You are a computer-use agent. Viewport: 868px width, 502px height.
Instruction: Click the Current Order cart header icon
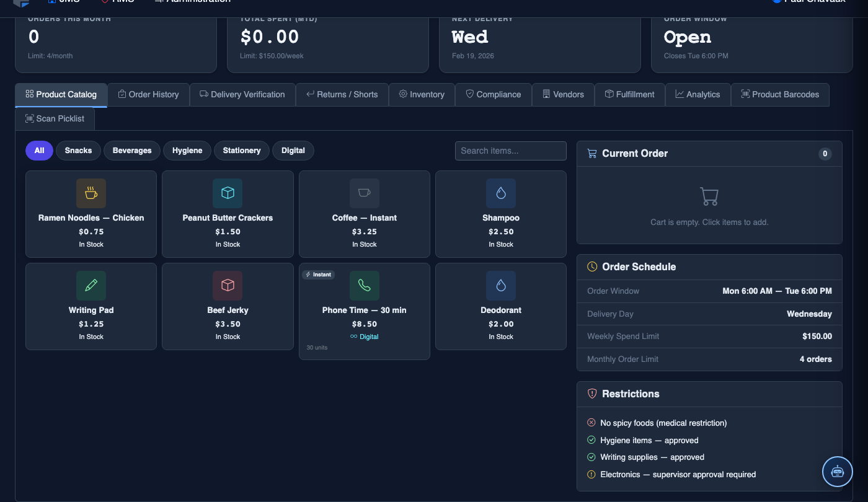tap(592, 154)
